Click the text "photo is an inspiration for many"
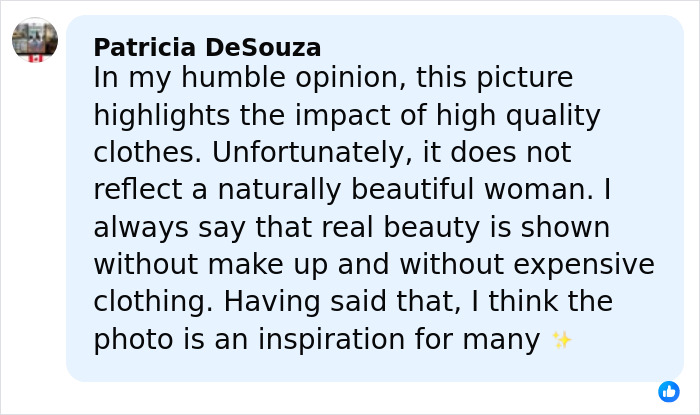700x415 pixels. click(316, 339)
